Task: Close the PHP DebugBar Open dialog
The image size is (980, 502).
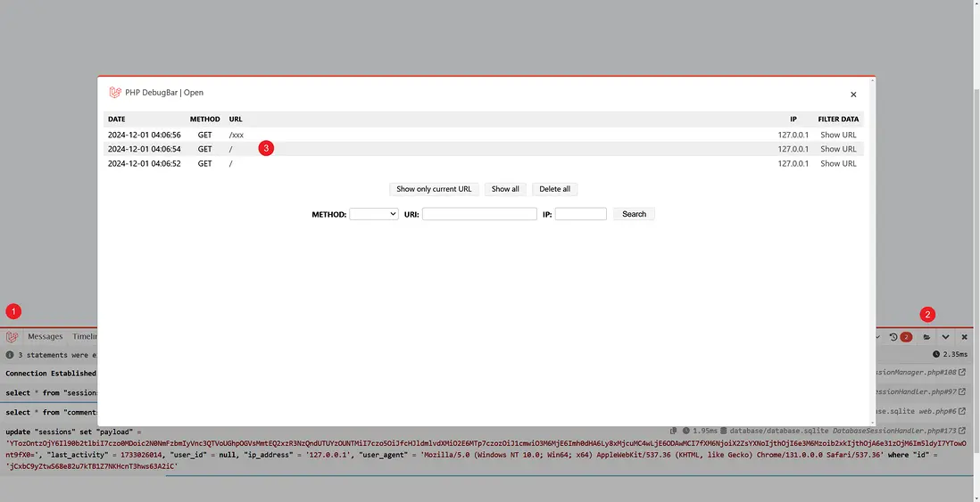Action: coord(853,95)
